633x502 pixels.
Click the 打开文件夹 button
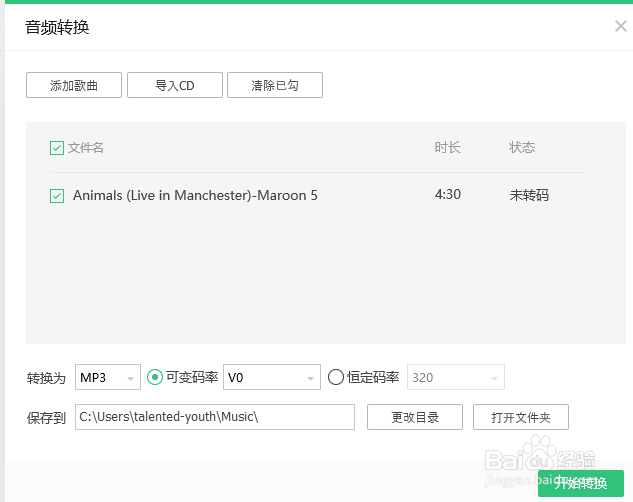[x=521, y=417]
